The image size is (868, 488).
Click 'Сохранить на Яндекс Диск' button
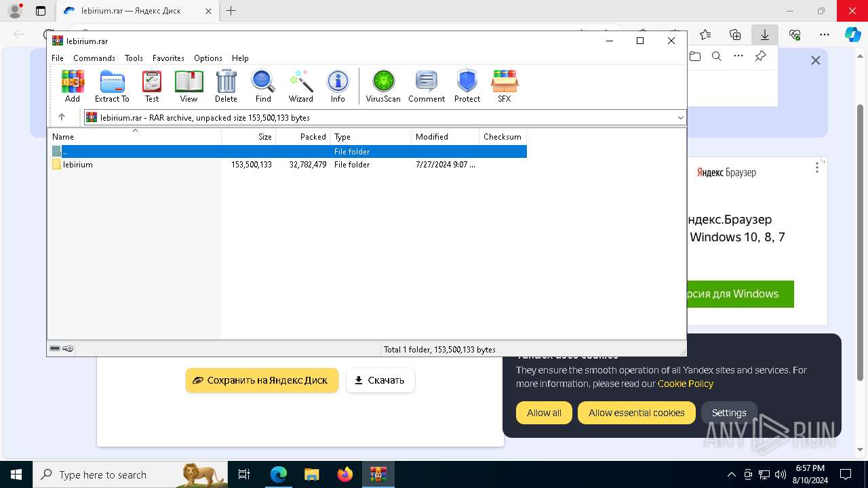pyautogui.click(x=262, y=380)
